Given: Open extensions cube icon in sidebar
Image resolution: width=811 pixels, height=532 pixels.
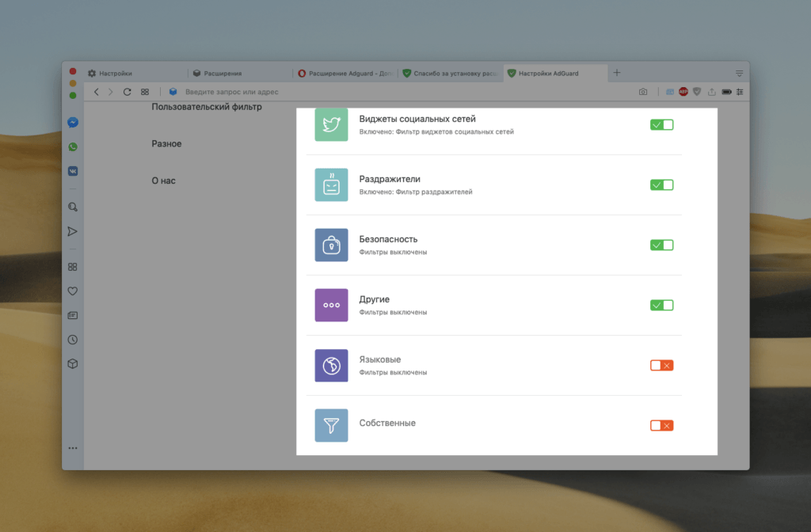Looking at the screenshot, I should [73, 364].
